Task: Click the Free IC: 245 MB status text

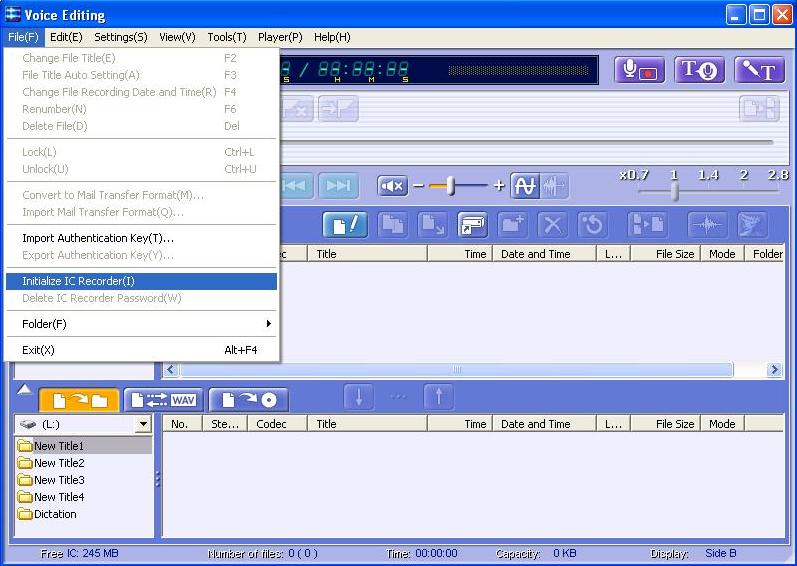Action: point(79,553)
